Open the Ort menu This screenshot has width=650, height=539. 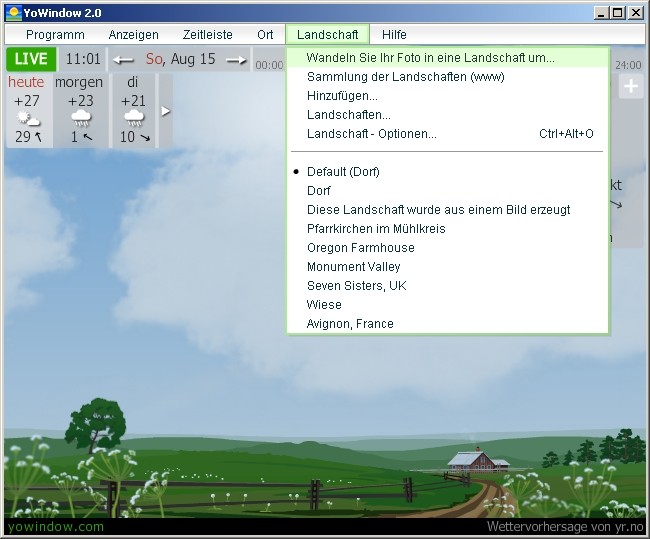click(x=265, y=35)
